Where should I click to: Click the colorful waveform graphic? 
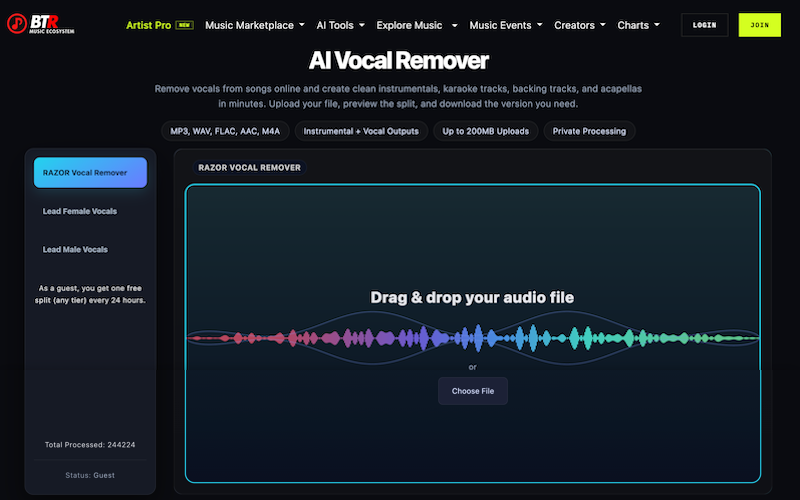point(473,338)
